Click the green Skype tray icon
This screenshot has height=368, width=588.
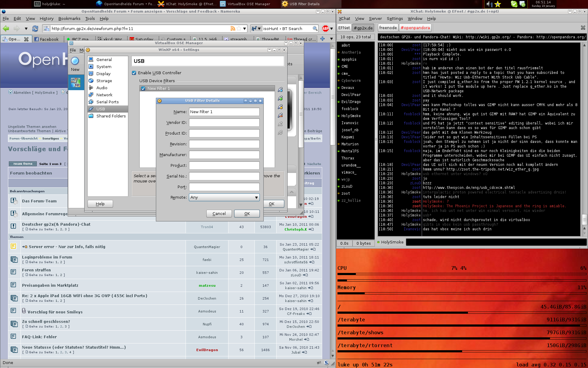point(514,4)
